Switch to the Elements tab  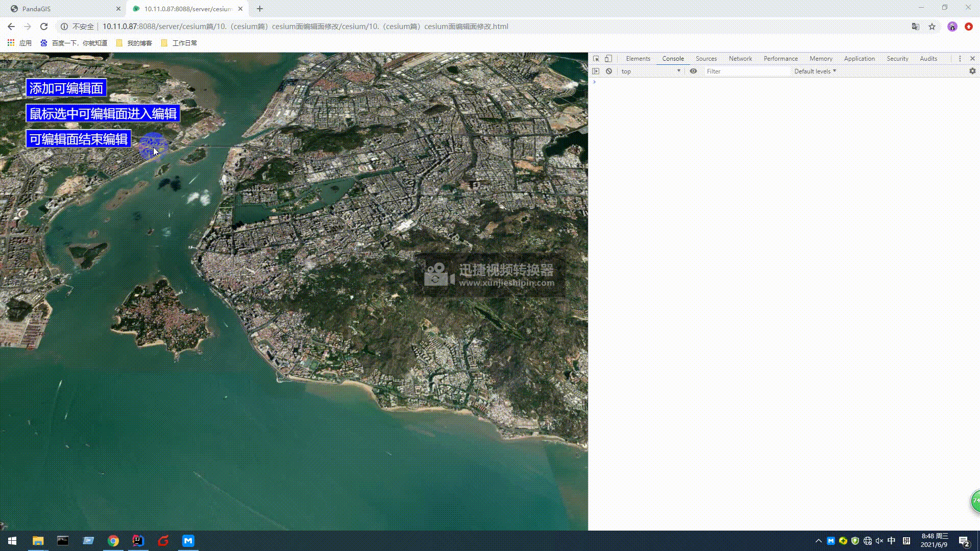click(x=638, y=59)
